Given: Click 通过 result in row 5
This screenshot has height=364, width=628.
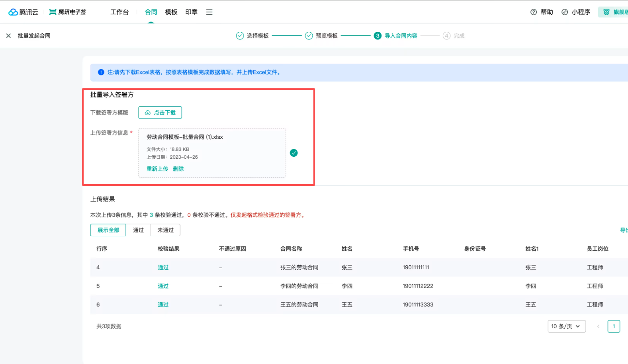Looking at the screenshot, I should tap(163, 286).
